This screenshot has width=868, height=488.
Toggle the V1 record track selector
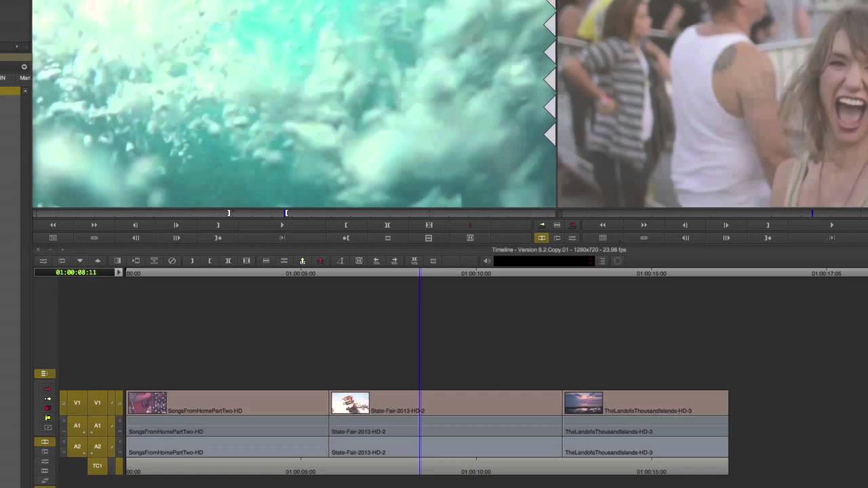(x=97, y=403)
